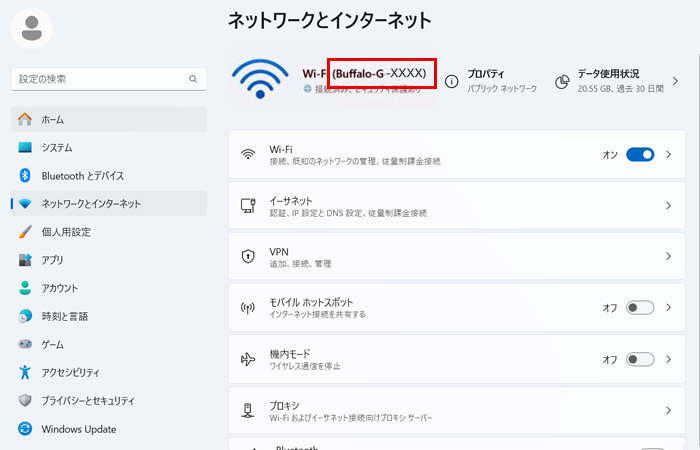Open データ使用状況 details
Image resolution: width=700 pixels, height=450 pixels.
617,81
